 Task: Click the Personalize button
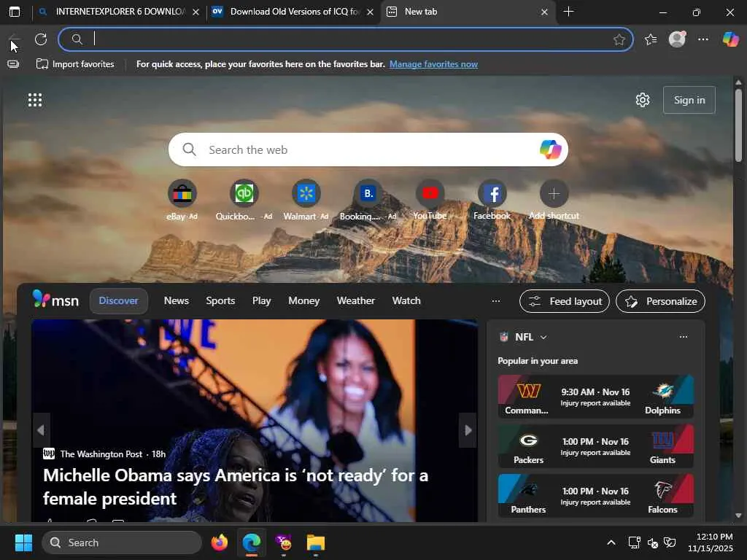pos(660,301)
